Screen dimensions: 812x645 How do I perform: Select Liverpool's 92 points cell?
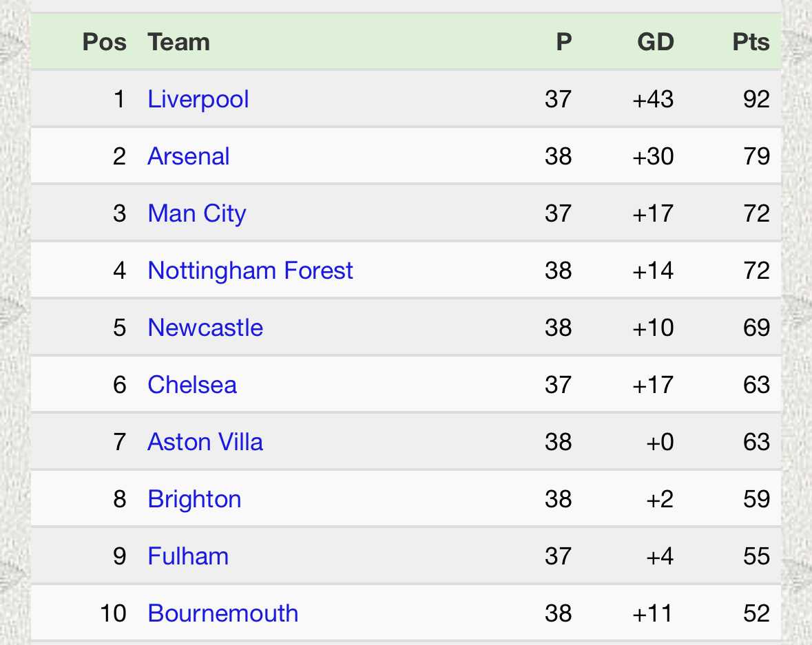pos(757,99)
